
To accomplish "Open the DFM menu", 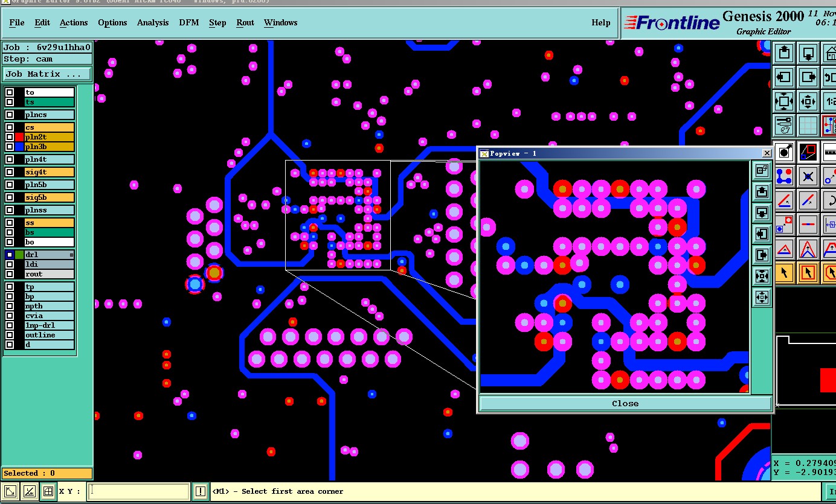I will pos(189,22).
